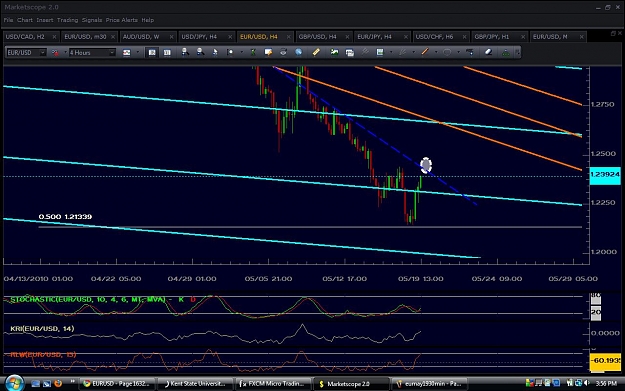Open FXCM Micro Trading taskbar button
The width and height of the screenshot is (625, 391).
click(x=272, y=384)
